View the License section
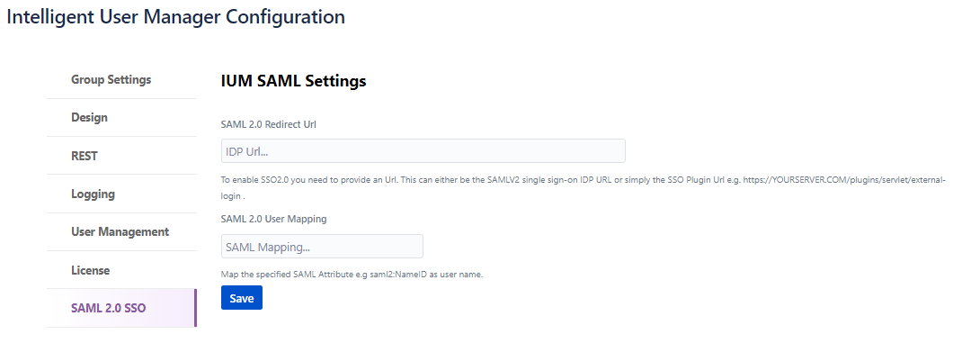This screenshot has height=343, width=980. click(121, 270)
